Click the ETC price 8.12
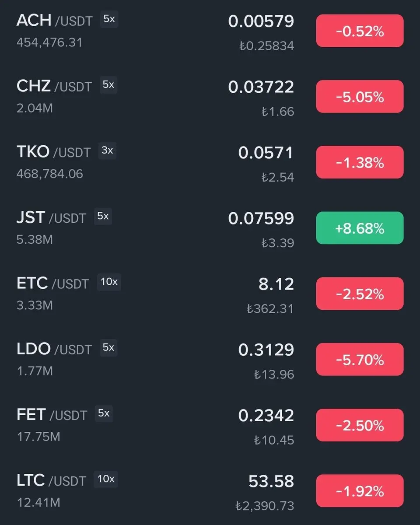420x525 pixels. pyautogui.click(x=276, y=284)
